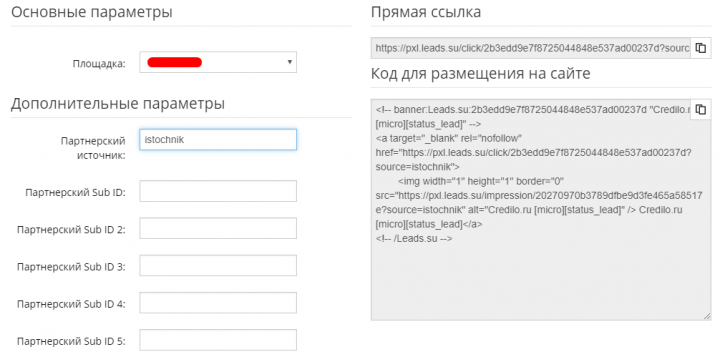Click the Партнерский Sub ID 3 input
The image size is (725, 362).
(218, 265)
